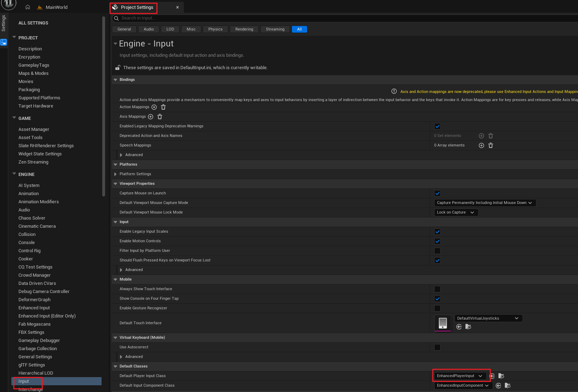The image size is (578, 392).
Task: Select the Audio filter tab
Action: coord(149,29)
